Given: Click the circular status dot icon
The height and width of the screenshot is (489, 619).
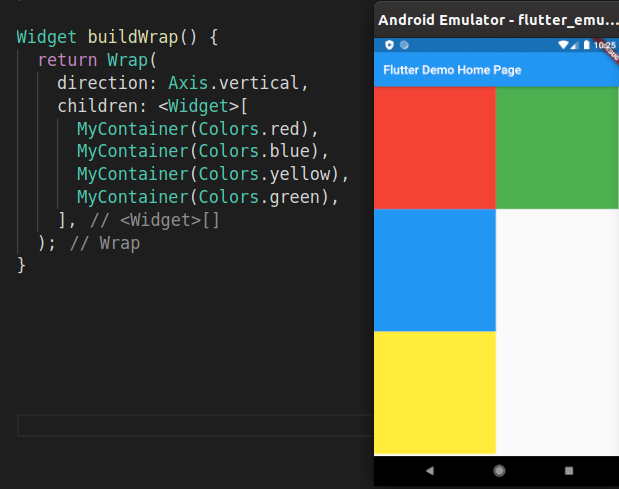Looking at the screenshot, I should [x=404, y=45].
